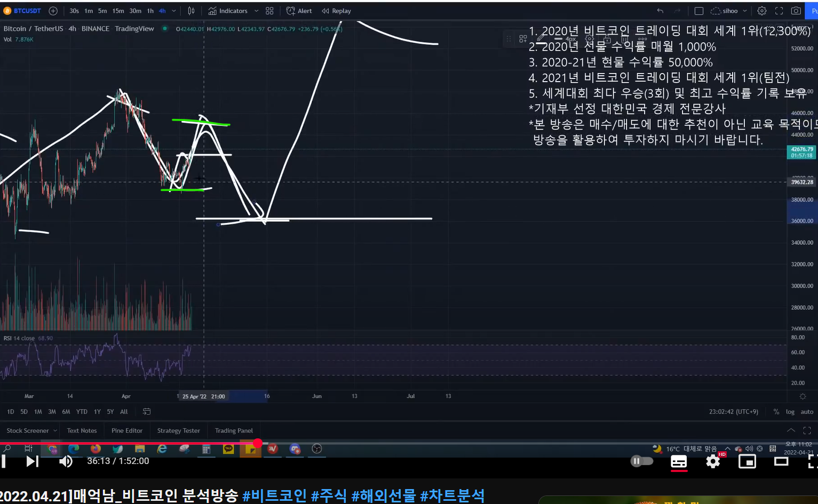Undo the last chart action

[660, 11]
